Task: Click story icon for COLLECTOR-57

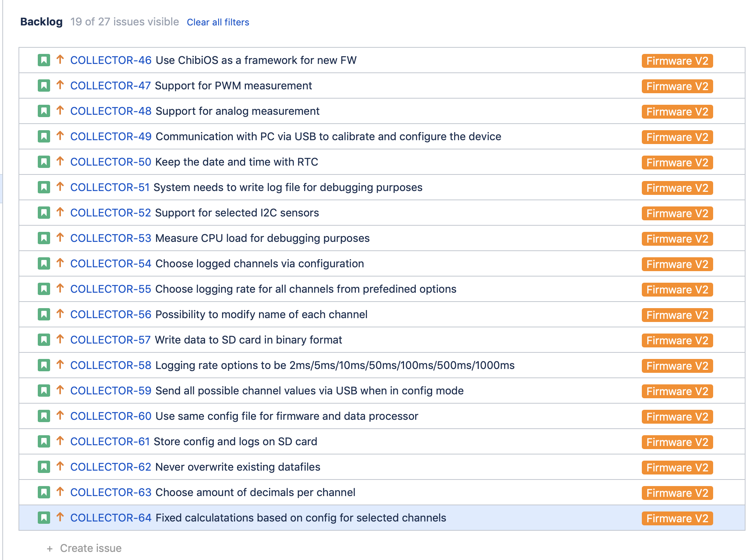Action: coord(44,340)
